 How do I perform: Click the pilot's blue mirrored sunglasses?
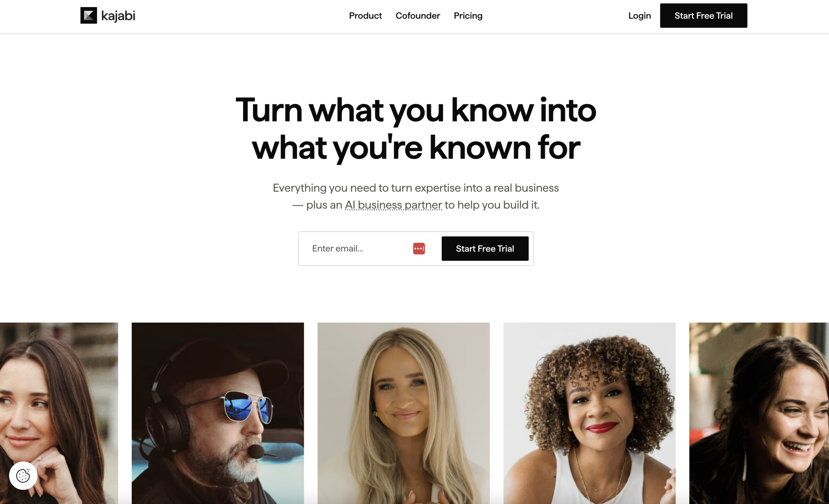coord(248,406)
